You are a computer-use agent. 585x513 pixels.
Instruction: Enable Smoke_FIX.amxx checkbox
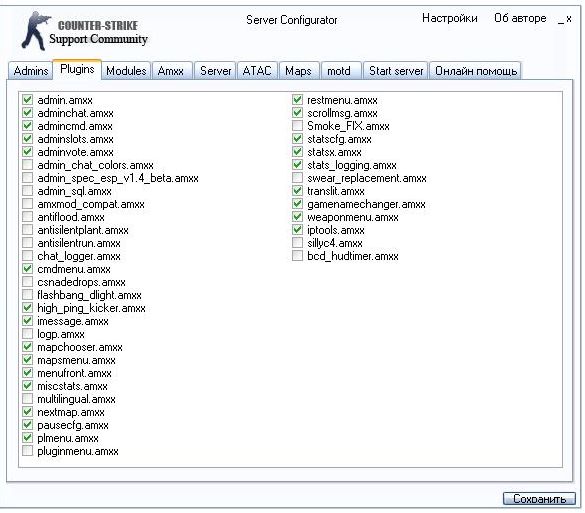[297, 126]
